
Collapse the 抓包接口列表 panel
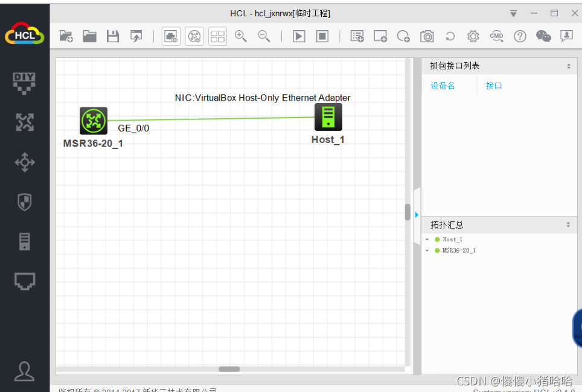pos(568,66)
